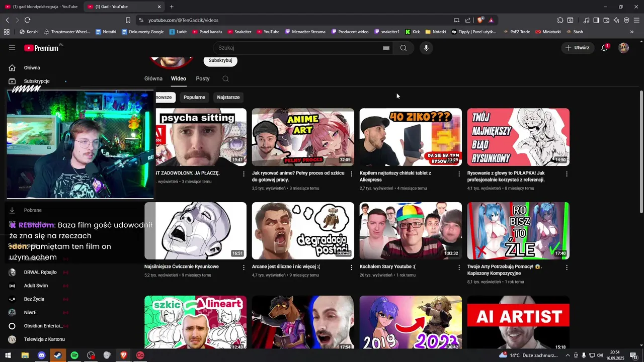
Task: Open the account avatar menu
Action: (623, 48)
